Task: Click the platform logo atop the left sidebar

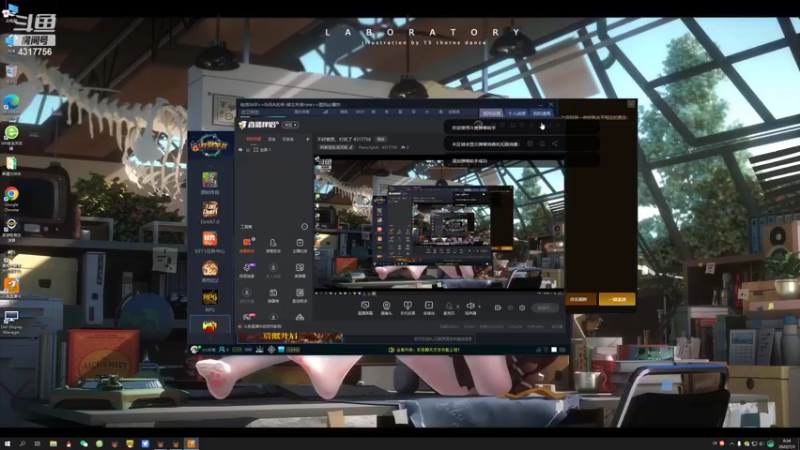Action: 210,145
